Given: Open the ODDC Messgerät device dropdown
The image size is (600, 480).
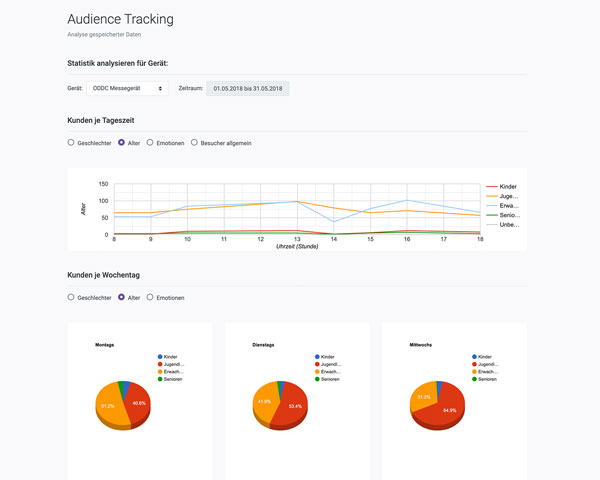Looking at the screenshot, I should tap(127, 89).
